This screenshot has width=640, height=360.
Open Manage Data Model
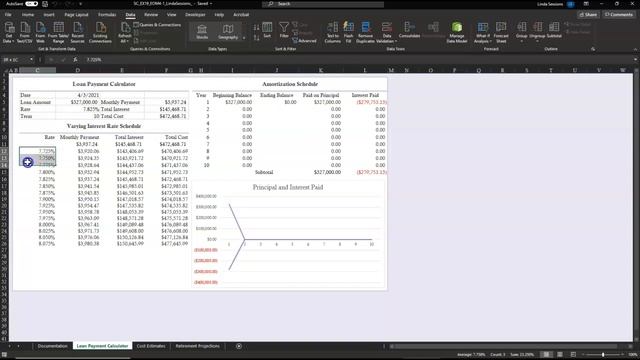(457, 33)
